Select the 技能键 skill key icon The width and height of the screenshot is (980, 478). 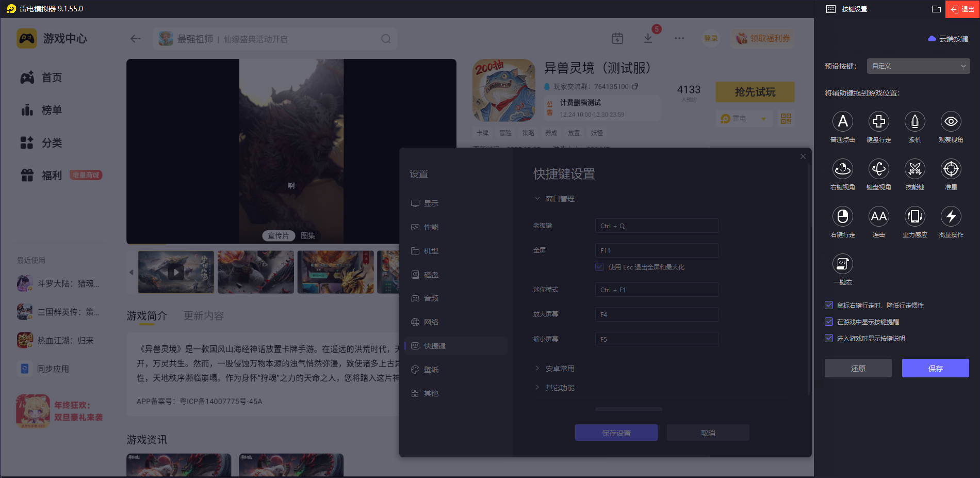click(x=915, y=169)
